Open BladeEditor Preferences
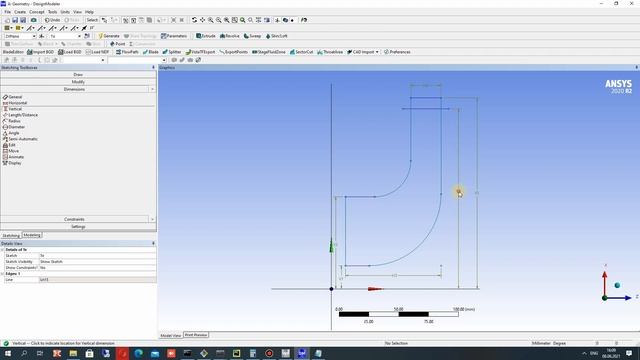The image size is (640, 360). click(x=397, y=52)
